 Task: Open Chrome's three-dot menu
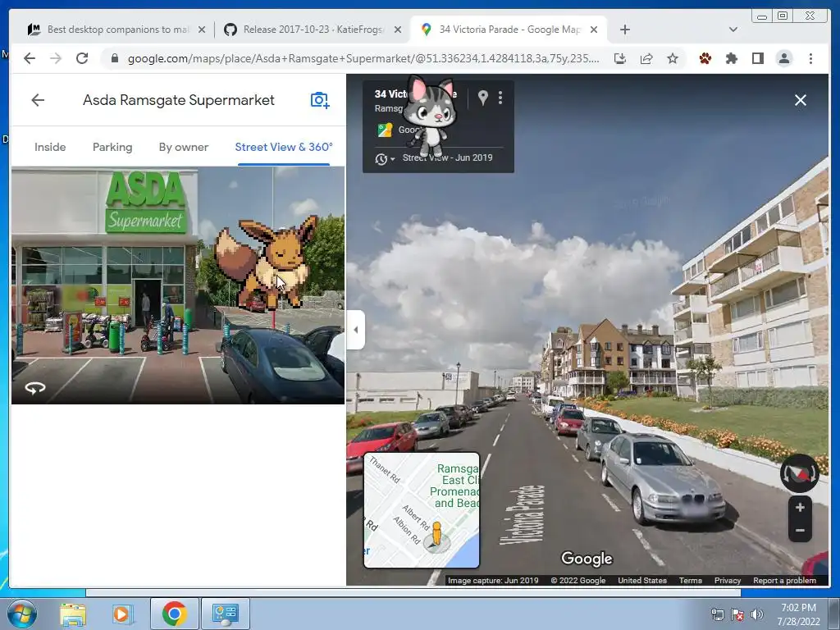[810, 58]
